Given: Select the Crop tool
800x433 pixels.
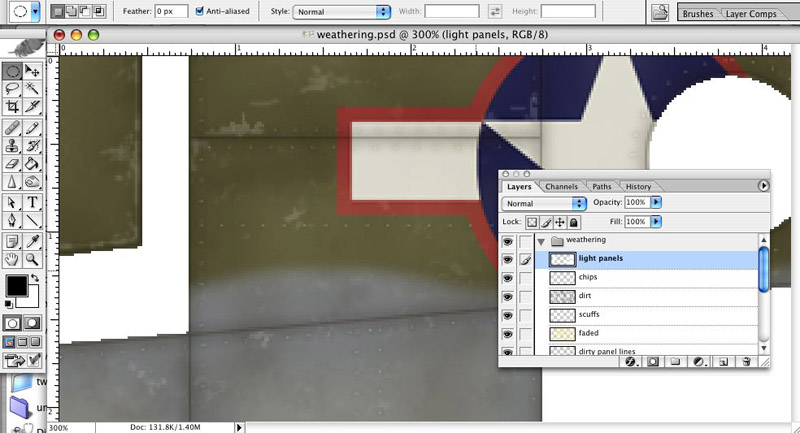Looking at the screenshot, I should (12, 106).
